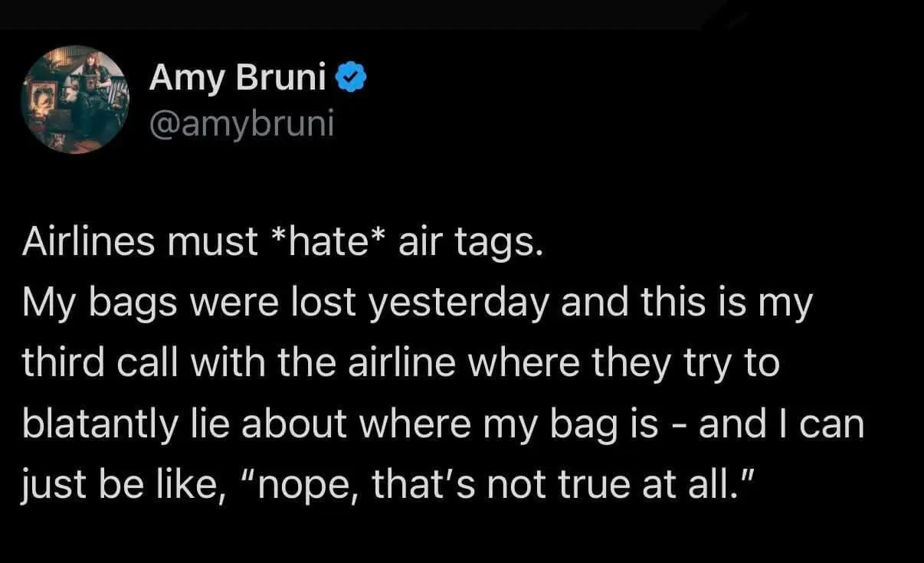This screenshot has height=563, width=924.
Task: Open the Amy Bruni display name
Action: point(238,77)
